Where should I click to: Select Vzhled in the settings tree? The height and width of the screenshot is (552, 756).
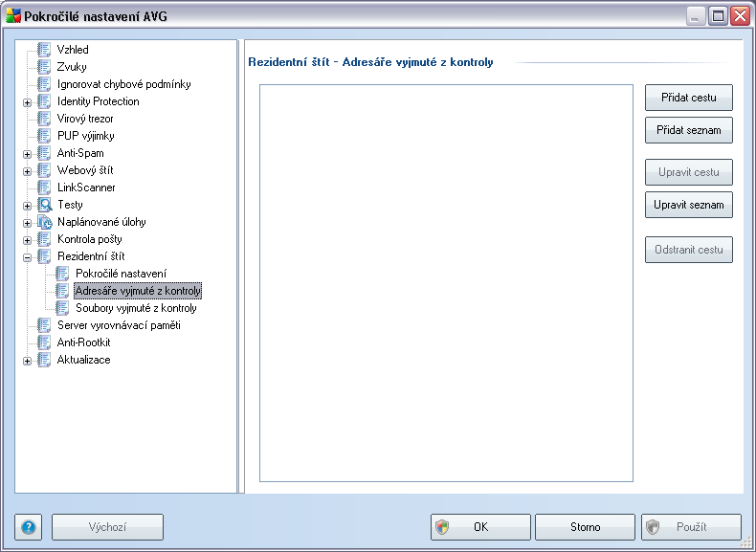point(73,49)
